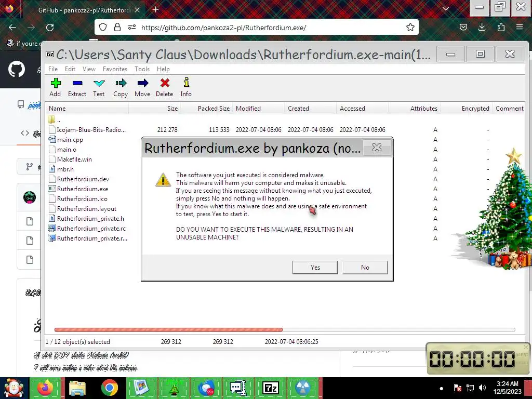Sort by Attributes column header
The height and width of the screenshot is (399, 532).
[414, 109]
